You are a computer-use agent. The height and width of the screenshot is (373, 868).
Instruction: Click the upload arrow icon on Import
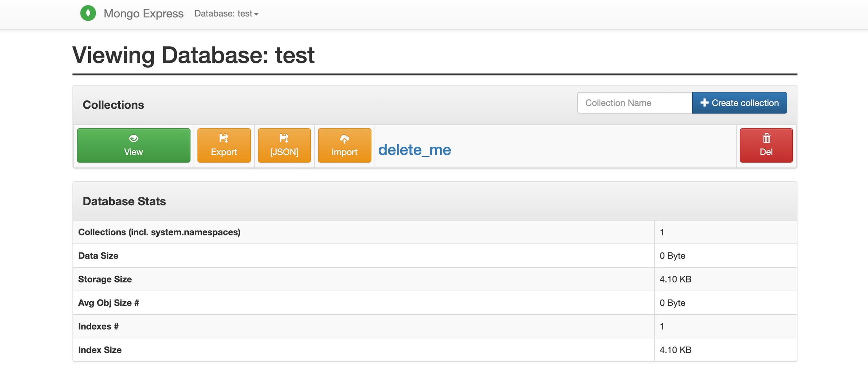click(x=344, y=138)
